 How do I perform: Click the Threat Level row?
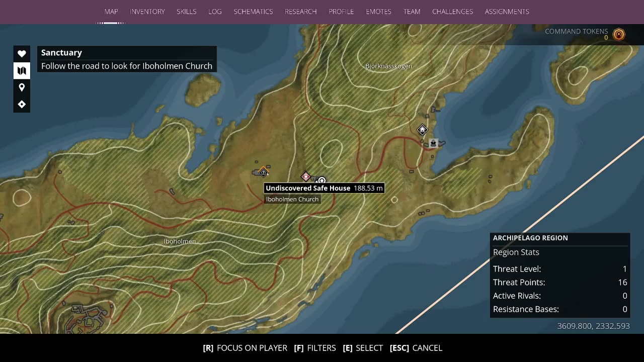click(560, 269)
